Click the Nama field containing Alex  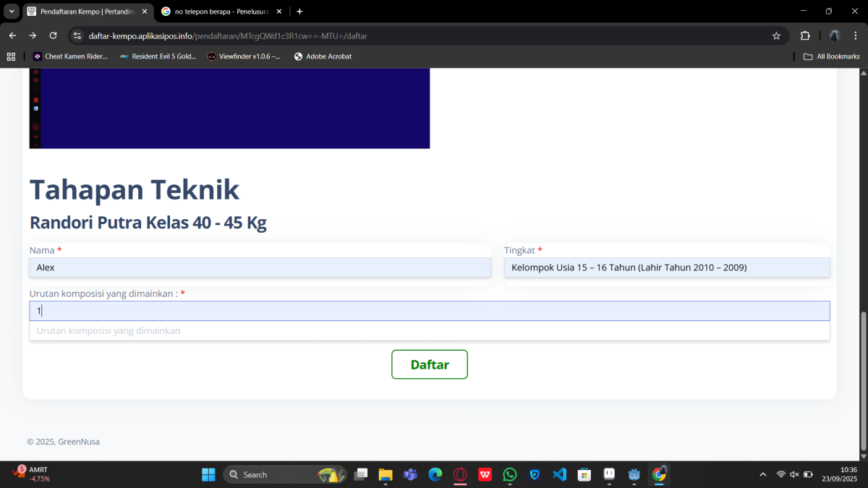click(x=260, y=267)
